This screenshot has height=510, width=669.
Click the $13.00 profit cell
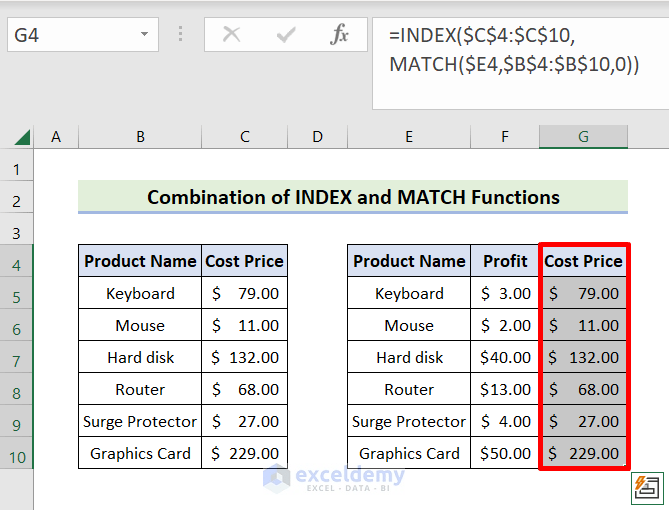pyautogui.click(x=505, y=389)
